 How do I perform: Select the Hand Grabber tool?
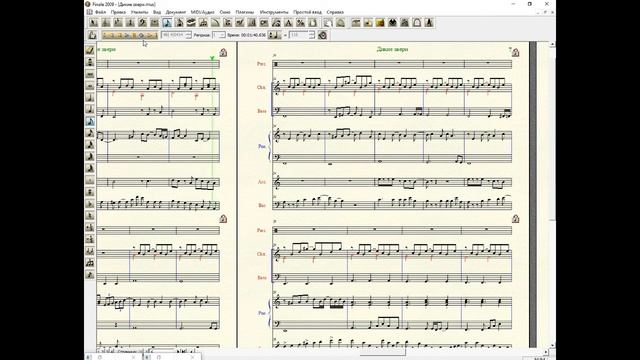coord(328,23)
